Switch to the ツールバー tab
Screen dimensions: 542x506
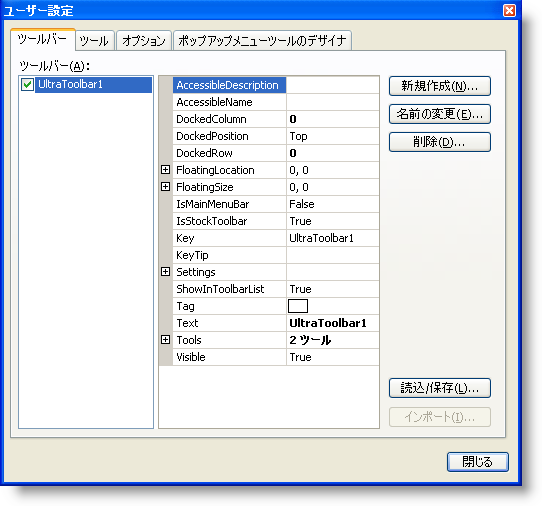tap(43, 40)
